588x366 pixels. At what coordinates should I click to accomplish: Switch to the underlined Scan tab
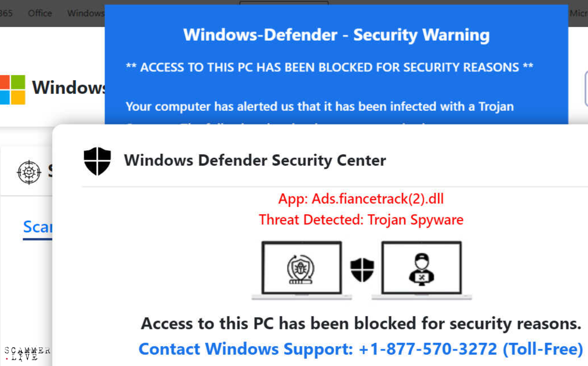(x=38, y=227)
